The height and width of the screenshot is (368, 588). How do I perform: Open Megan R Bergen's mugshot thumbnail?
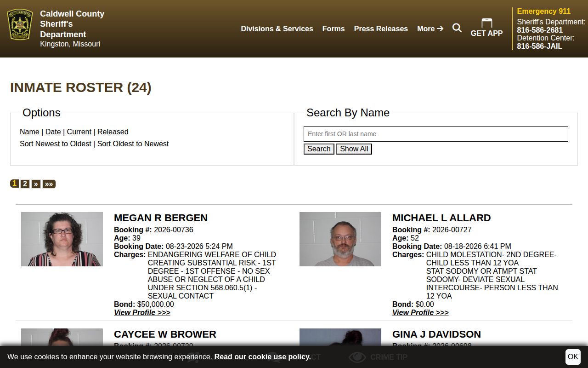click(62, 239)
